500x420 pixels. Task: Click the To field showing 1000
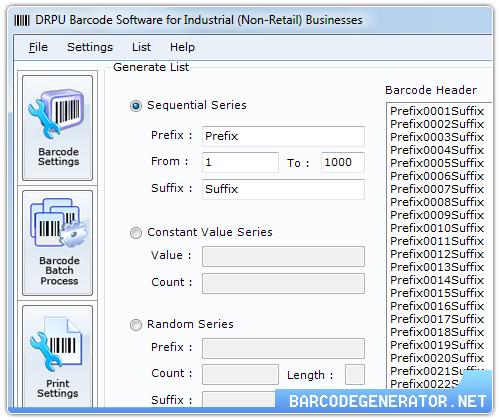coord(343,162)
